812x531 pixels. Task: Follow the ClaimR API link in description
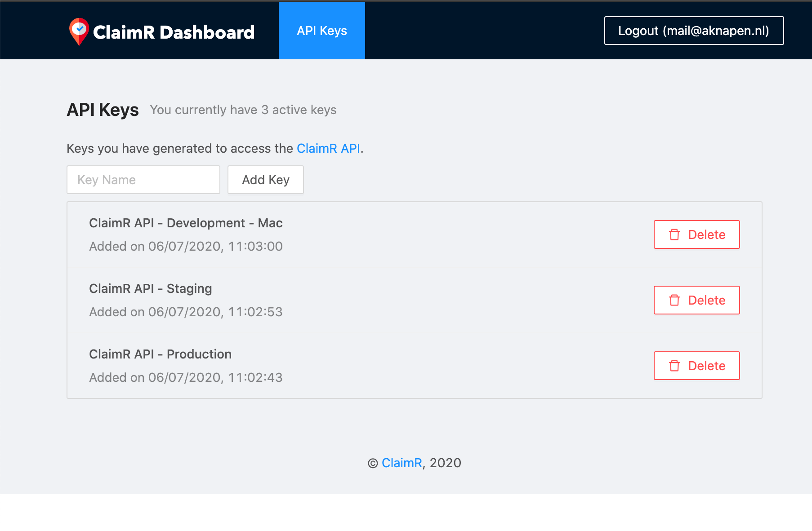click(328, 148)
